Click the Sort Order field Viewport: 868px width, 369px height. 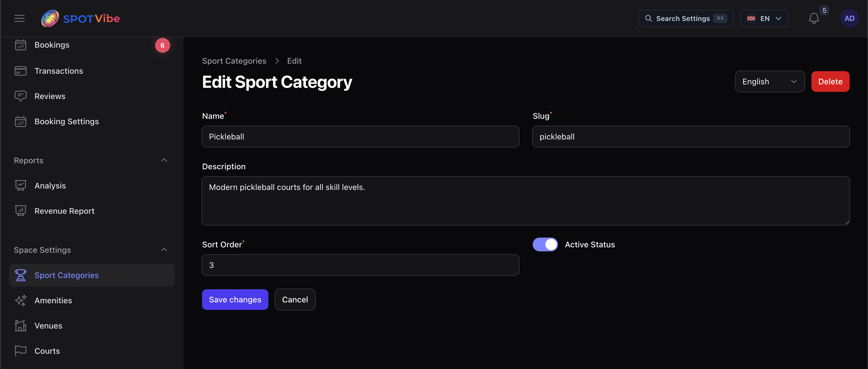point(360,265)
